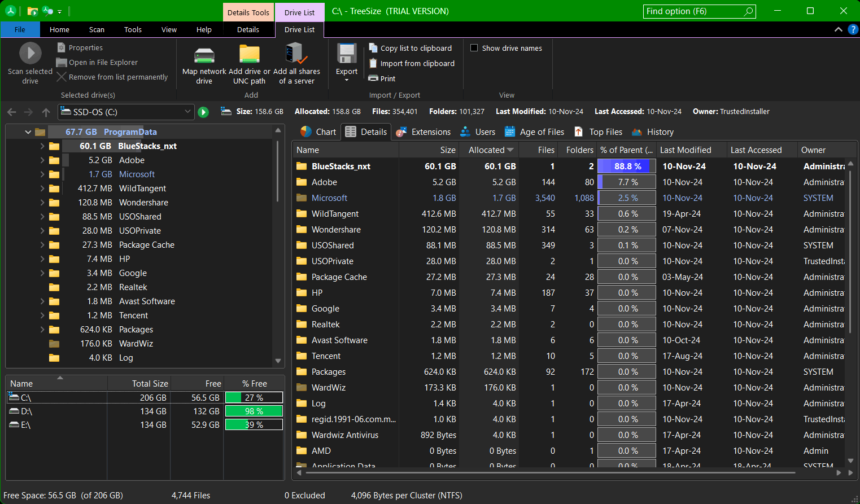Expand the BlueStacks_nxt tree node
Viewport: 860px width, 504px height.
coord(42,146)
